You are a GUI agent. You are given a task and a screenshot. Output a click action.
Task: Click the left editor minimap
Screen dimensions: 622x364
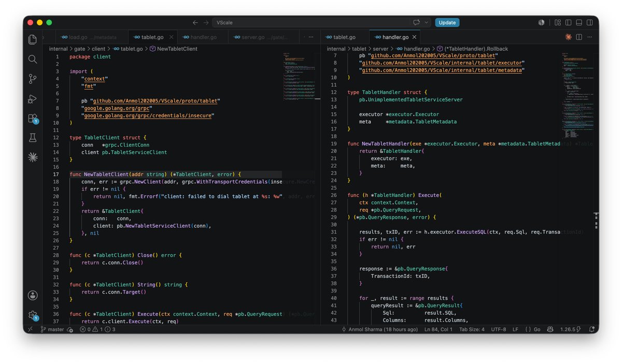(x=300, y=77)
